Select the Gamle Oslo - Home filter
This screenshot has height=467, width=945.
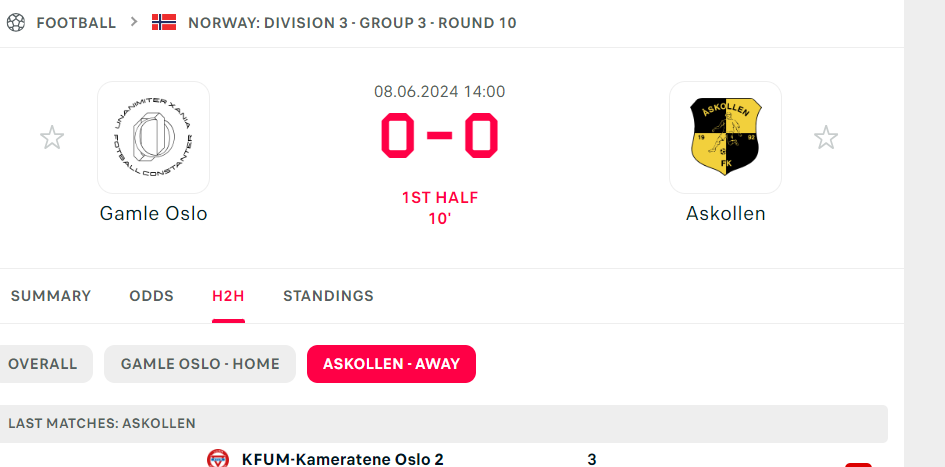(x=200, y=364)
